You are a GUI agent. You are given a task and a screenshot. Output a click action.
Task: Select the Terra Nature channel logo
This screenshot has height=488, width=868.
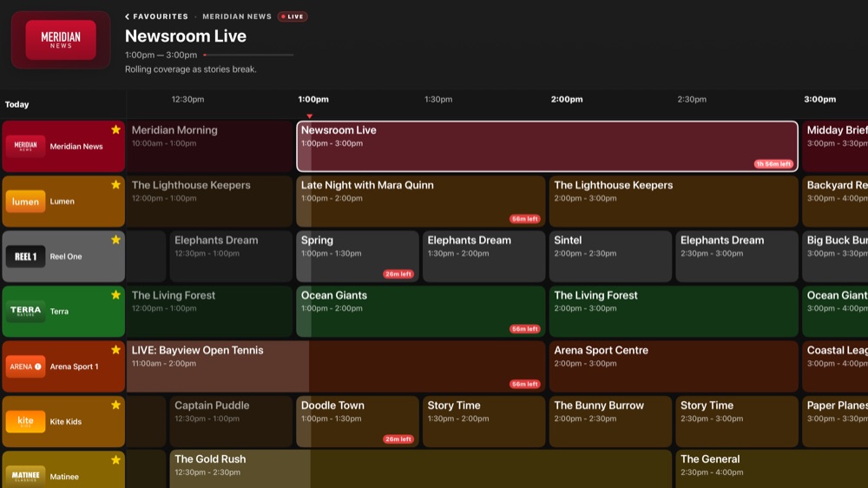tap(25, 312)
